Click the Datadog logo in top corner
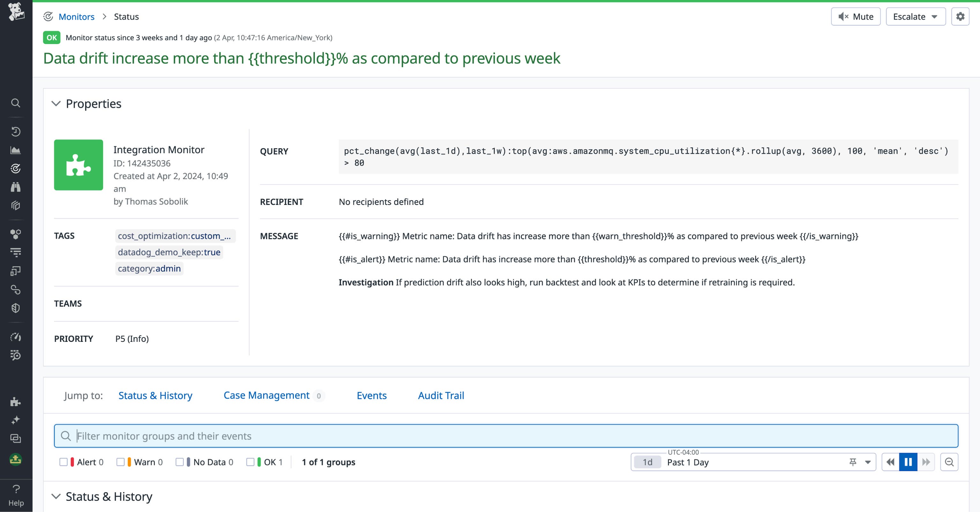980x512 pixels. click(16, 11)
